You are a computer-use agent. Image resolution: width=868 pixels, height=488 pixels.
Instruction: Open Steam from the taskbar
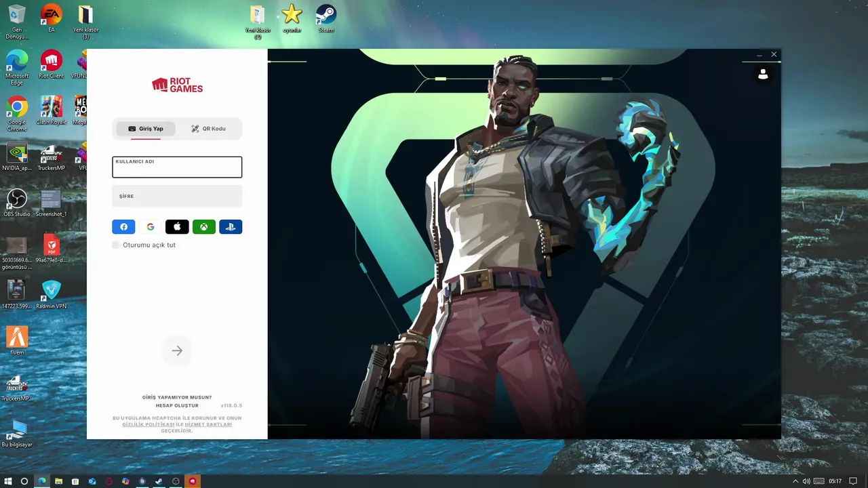(159, 481)
